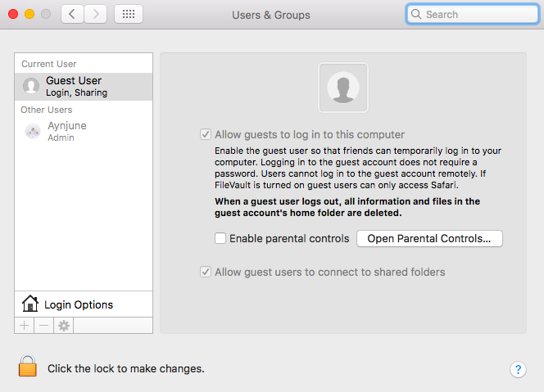
Task: Open the gear action menu below user list
Action: click(63, 326)
